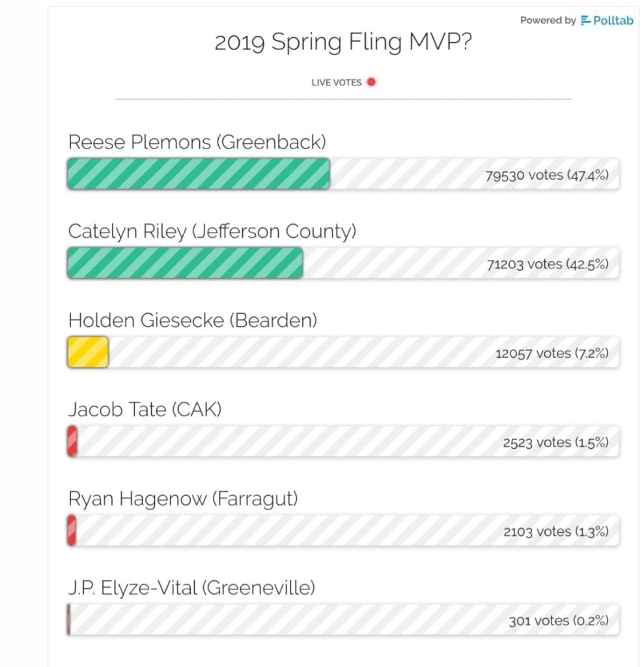This screenshot has height=667, width=644.
Task: Select Reese Plemons (Greenback) option
Action: click(197, 142)
